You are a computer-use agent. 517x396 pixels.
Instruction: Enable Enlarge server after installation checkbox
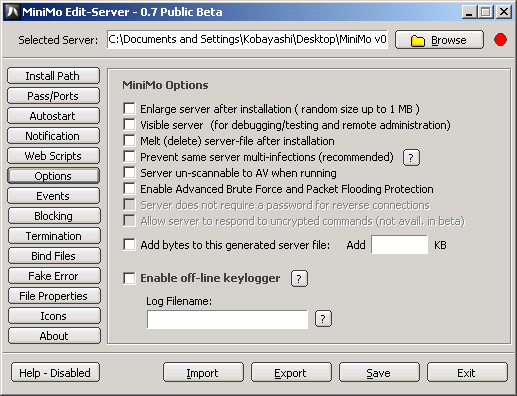click(129, 108)
